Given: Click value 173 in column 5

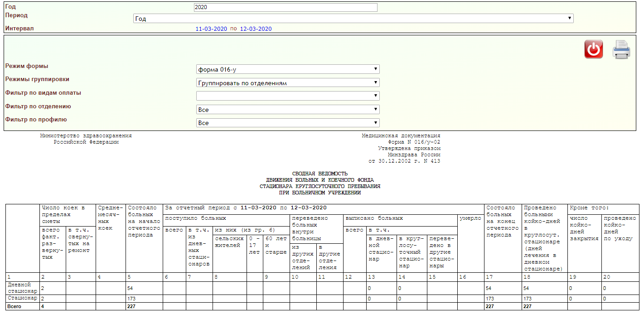Looking at the screenshot, I should [x=133, y=299].
